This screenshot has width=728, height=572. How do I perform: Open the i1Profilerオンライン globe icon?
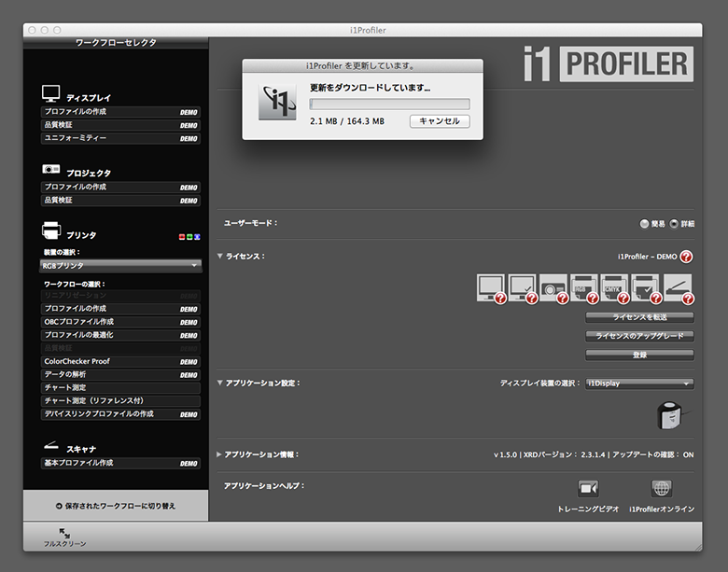coord(661,488)
